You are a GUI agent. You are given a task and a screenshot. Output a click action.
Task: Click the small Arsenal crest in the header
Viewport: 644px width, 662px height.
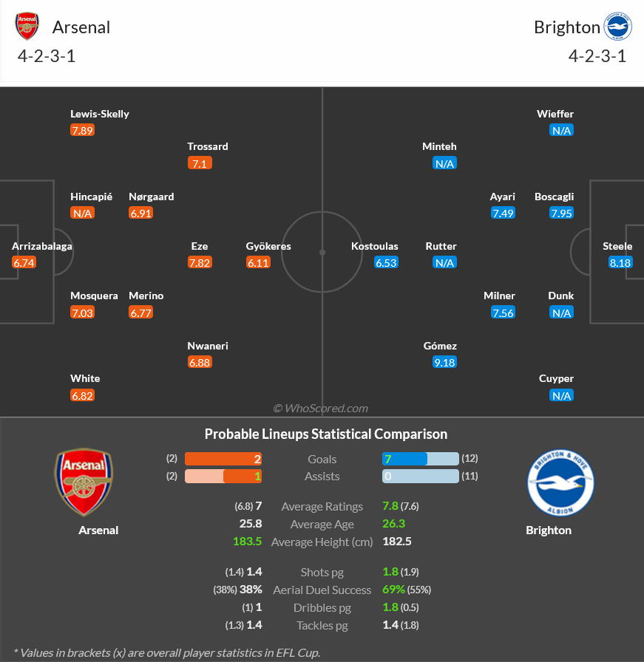(27, 27)
